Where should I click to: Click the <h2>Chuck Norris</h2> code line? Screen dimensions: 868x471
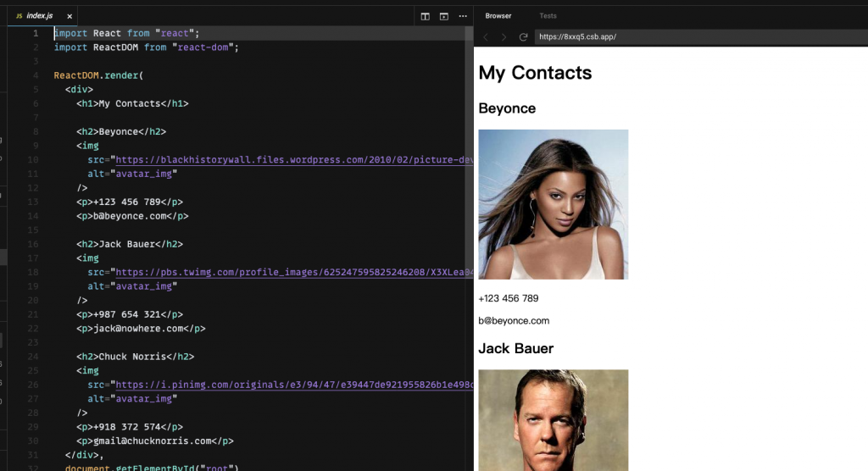tap(135, 357)
